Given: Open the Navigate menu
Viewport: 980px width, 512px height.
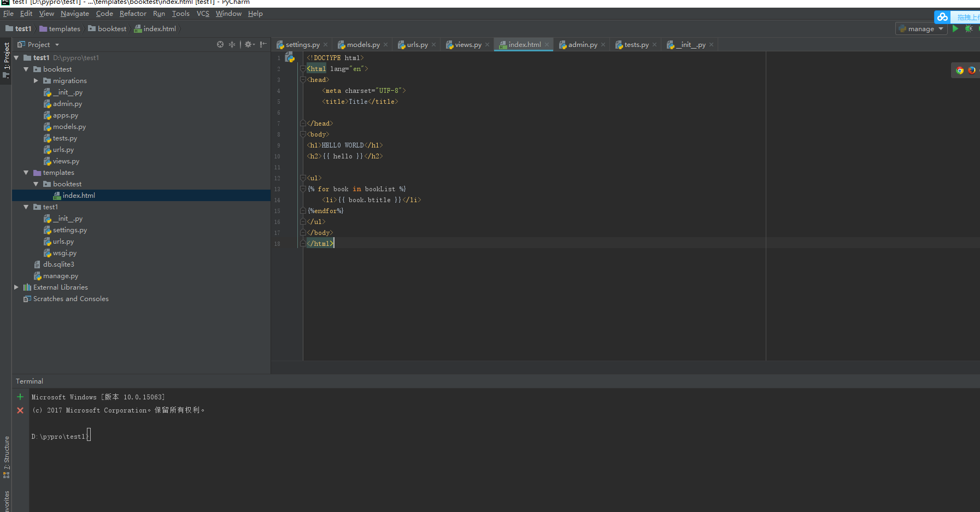Looking at the screenshot, I should point(75,14).
